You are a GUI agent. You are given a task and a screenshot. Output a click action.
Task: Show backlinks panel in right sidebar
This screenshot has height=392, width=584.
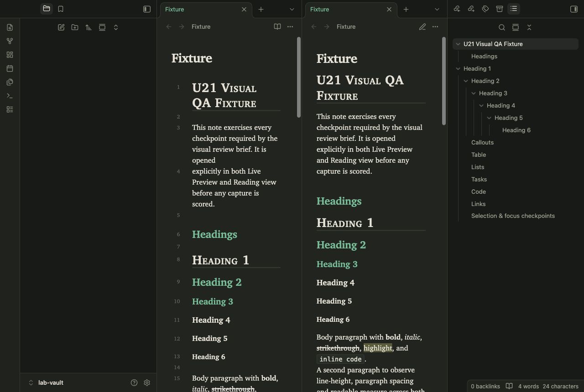457,9
